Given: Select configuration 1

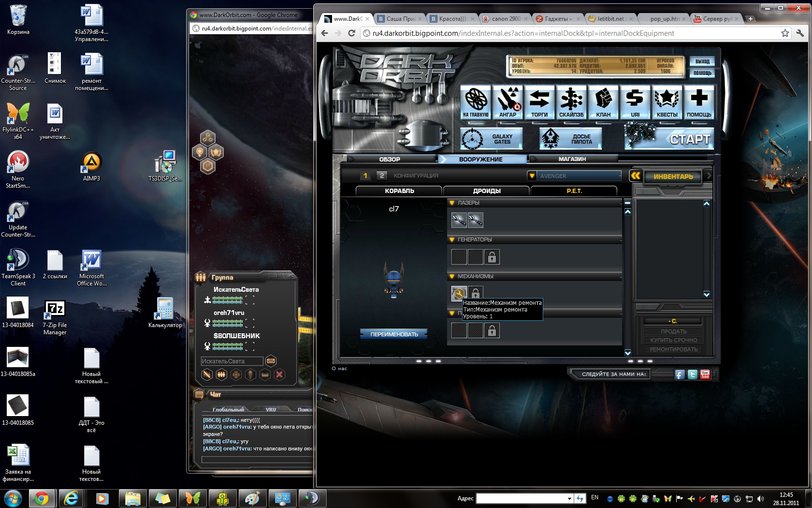Looking at the screenshot, I should (365, 176).
